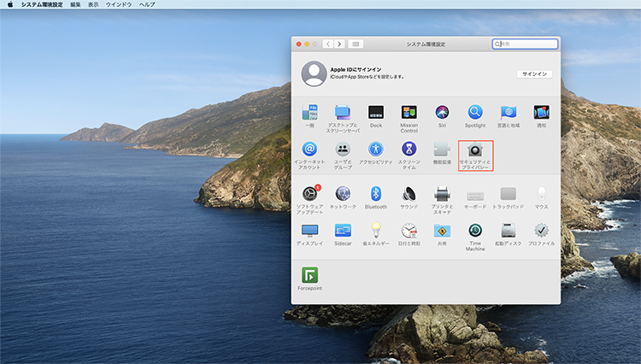Click the Siri preferences icon
Viewport: 641px width, 364px height.
[x=442, y=113]
